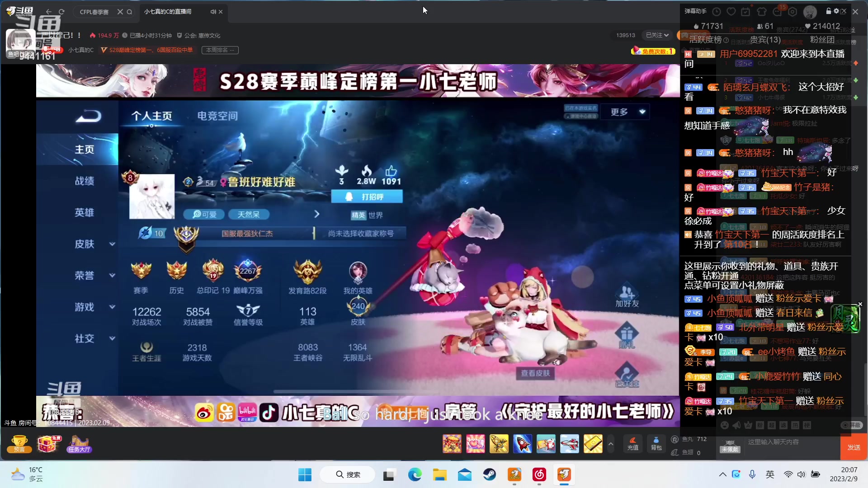Toggle the lock icon on the danmaku panel
The image size is (868, 488).
tap(829, 11)
